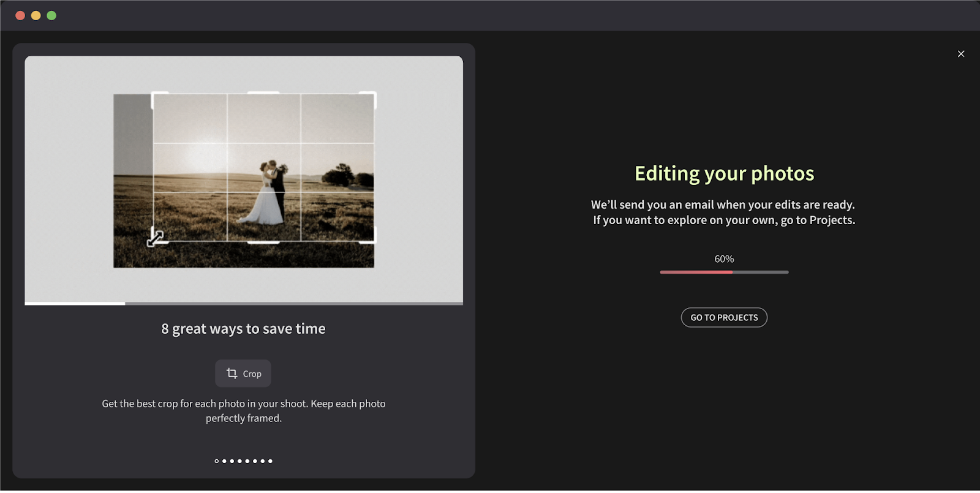
Task: Click the "Editing your photos" heading
Action: [x=724, y=174]
